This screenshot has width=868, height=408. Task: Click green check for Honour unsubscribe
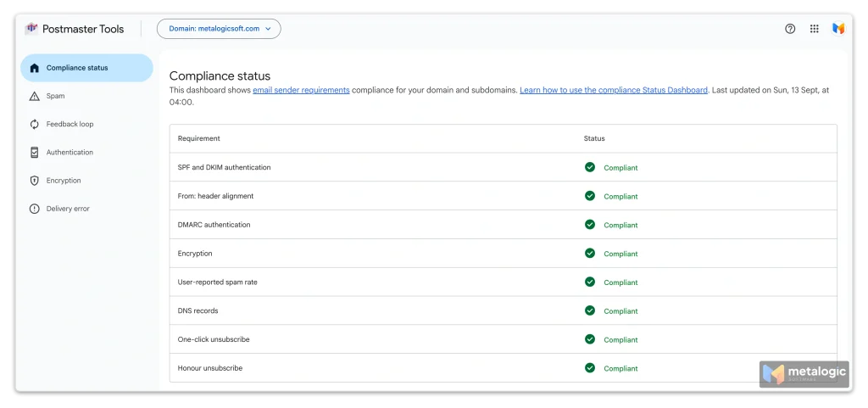(x=590, y=367)
